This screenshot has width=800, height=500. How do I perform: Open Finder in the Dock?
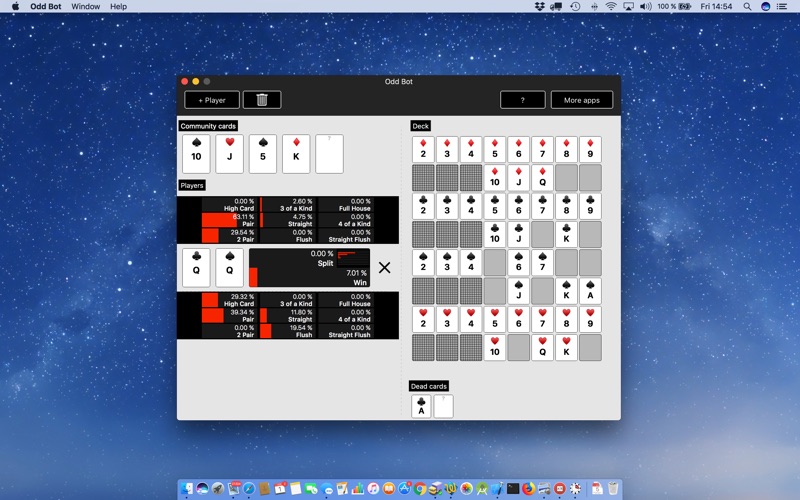[x=187, y=489]
